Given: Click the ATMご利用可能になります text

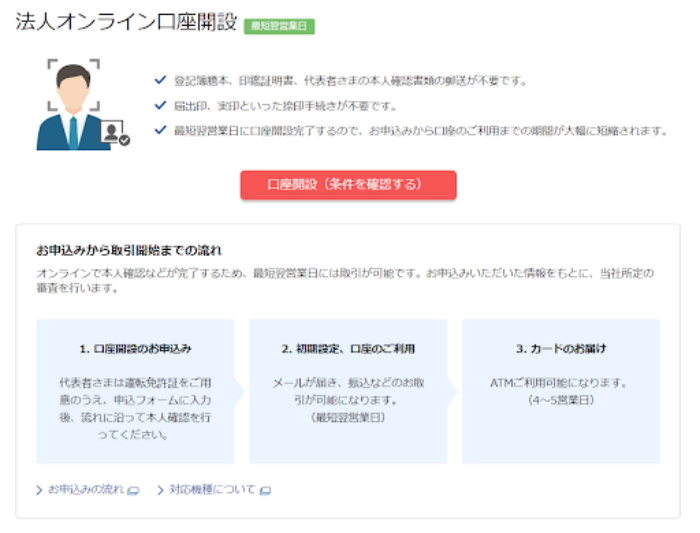Looking at the screenshot, I should (560, 383).
